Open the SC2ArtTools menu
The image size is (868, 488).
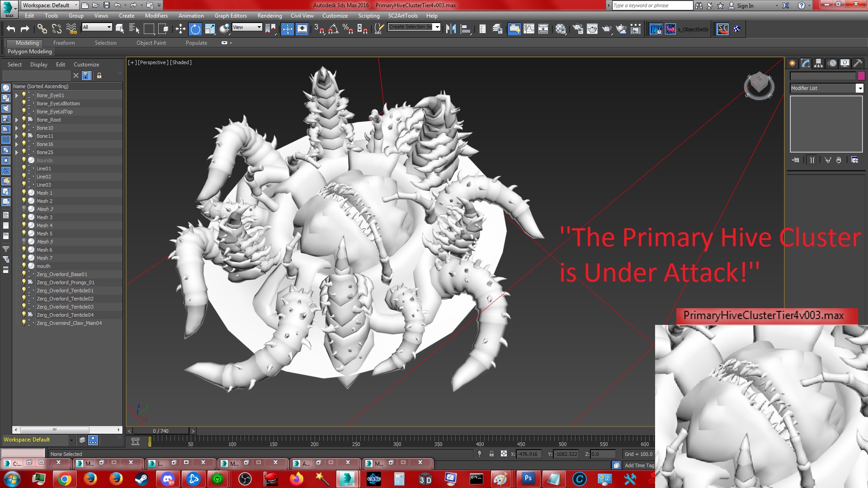pos(403,16)
